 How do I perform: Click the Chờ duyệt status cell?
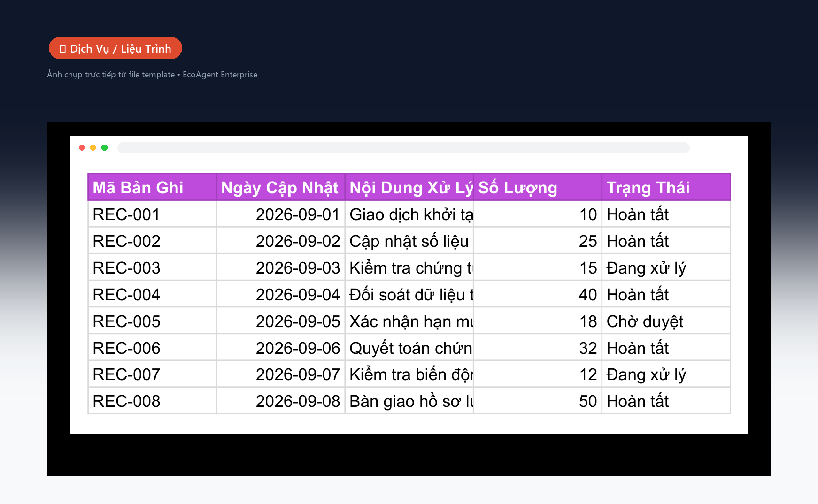click(666, 321)
